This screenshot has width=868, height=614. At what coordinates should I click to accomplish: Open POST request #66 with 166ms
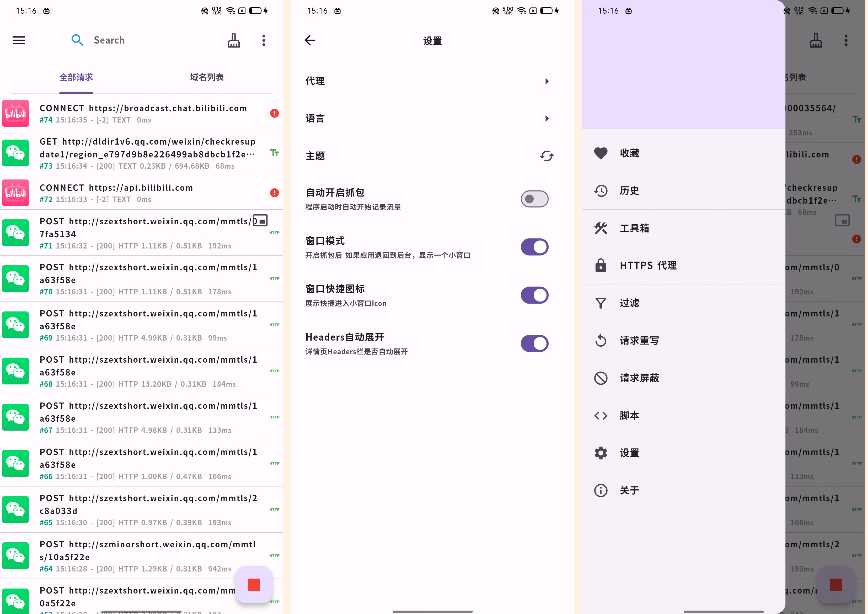pyautogui.click(x=142, y=464)
